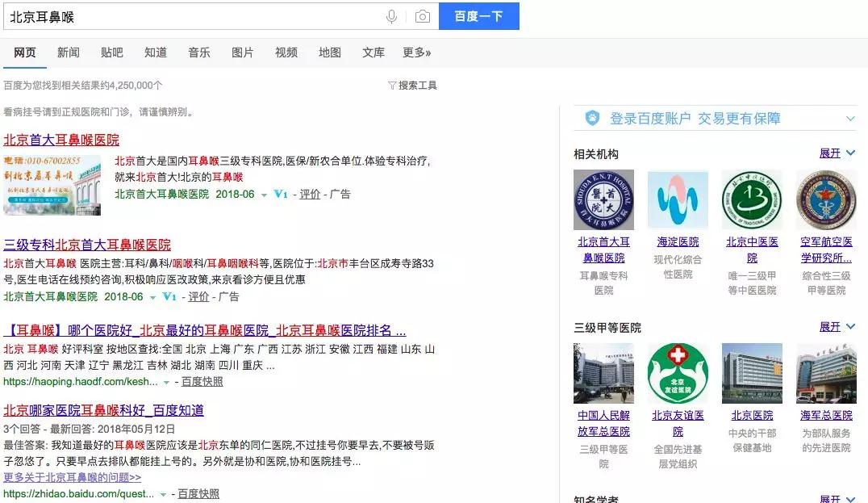The height and width of the screenshot is (503, 868).
Task: Click the 百度一下 search button
Action: [479, 16]
